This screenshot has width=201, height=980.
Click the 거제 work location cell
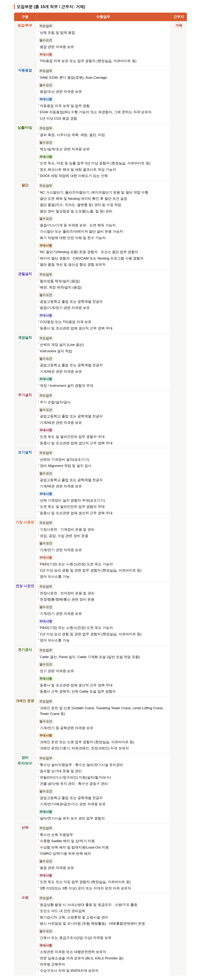click(x=179, y=26)
